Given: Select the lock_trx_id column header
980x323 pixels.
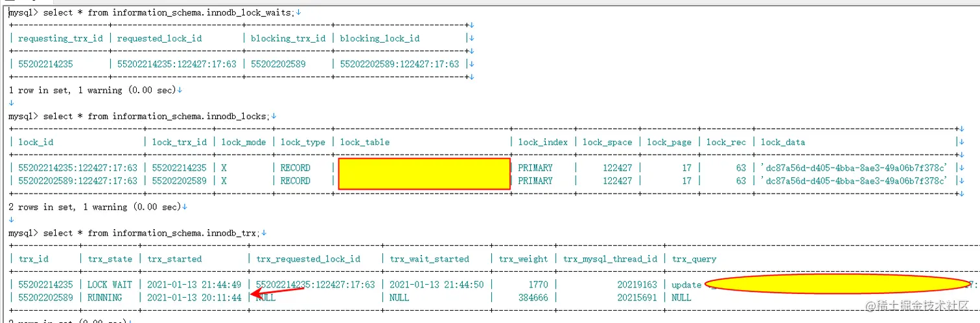Looking at the screenshot, I should (180, 142).
